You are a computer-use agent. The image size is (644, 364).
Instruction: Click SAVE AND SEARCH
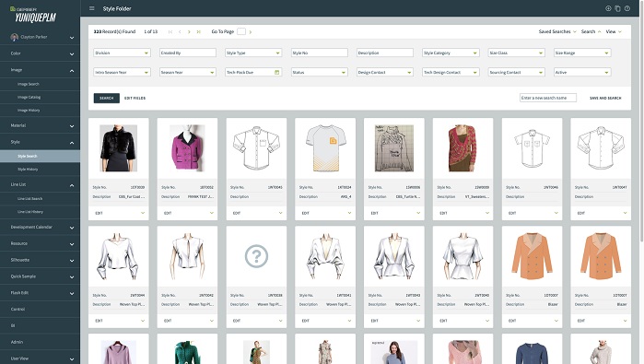(605, 99)
